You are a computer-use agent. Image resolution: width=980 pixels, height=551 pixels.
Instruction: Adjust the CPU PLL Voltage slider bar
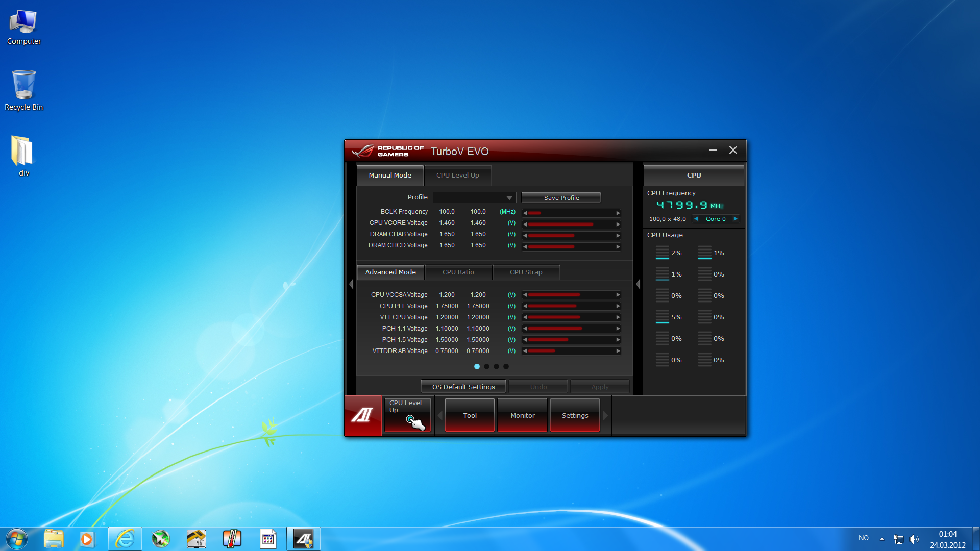coord(571,306)
